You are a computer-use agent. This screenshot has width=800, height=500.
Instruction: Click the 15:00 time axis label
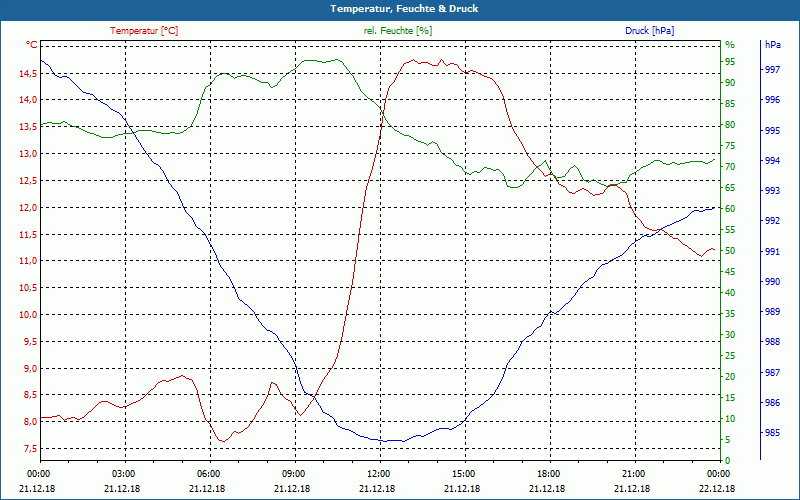(x=463, y=474)
